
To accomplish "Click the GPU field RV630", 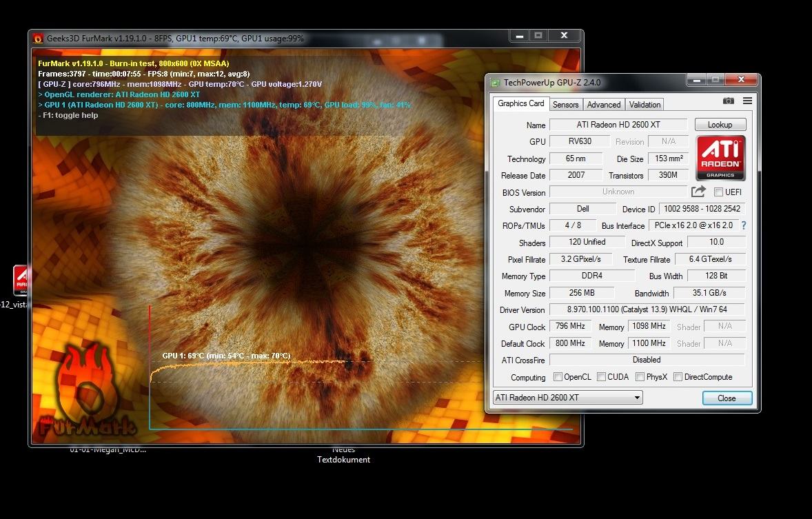I will click(x=580, y=141).
